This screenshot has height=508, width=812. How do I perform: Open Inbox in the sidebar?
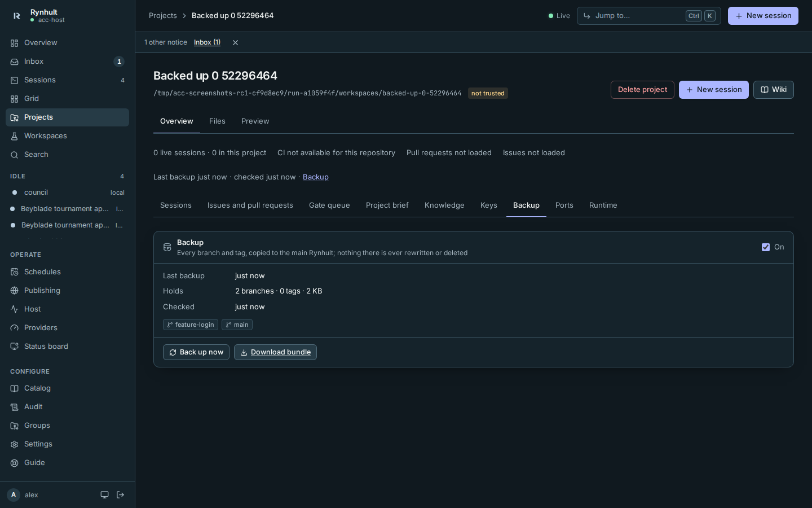click(67, 62)
